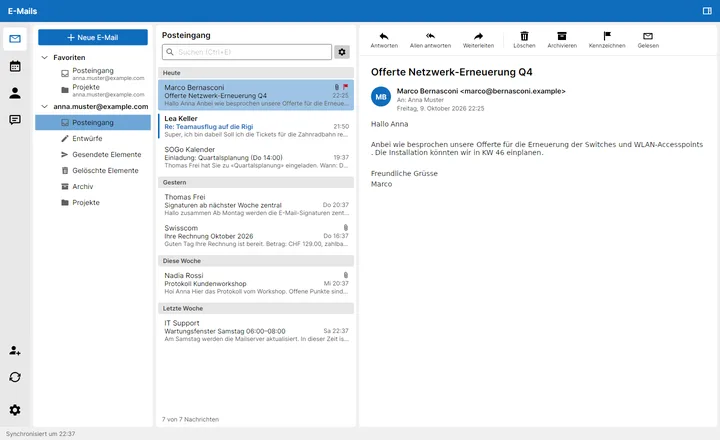Click Kennzeichnen flag icon
This screenshot has width=720, height=440.
607,36
